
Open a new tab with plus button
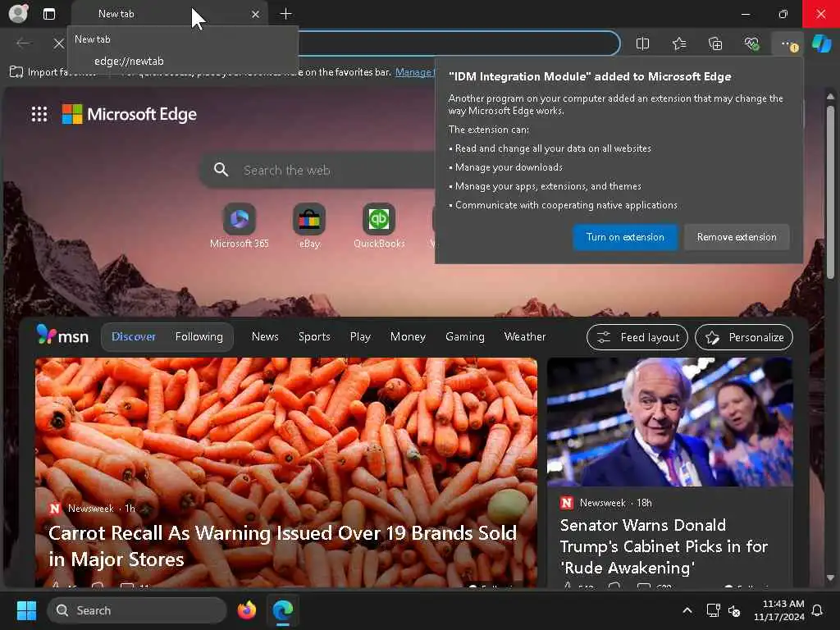point(286,14)
